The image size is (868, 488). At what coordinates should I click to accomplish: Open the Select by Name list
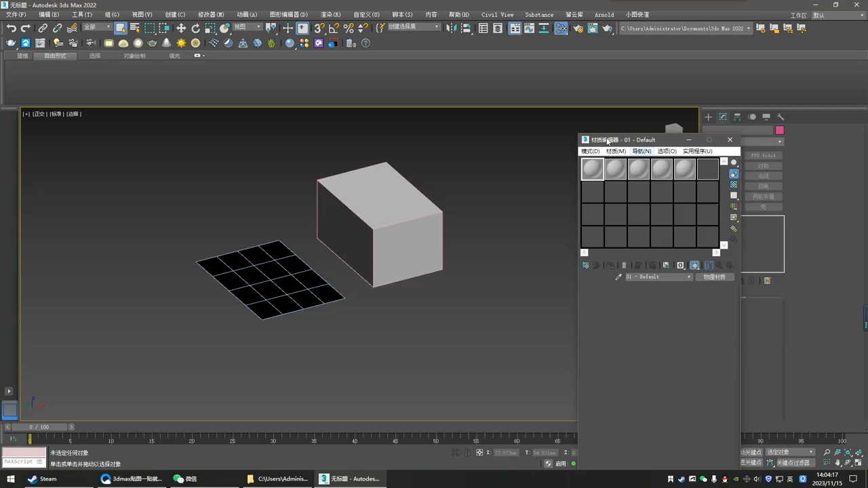(135, 28)
